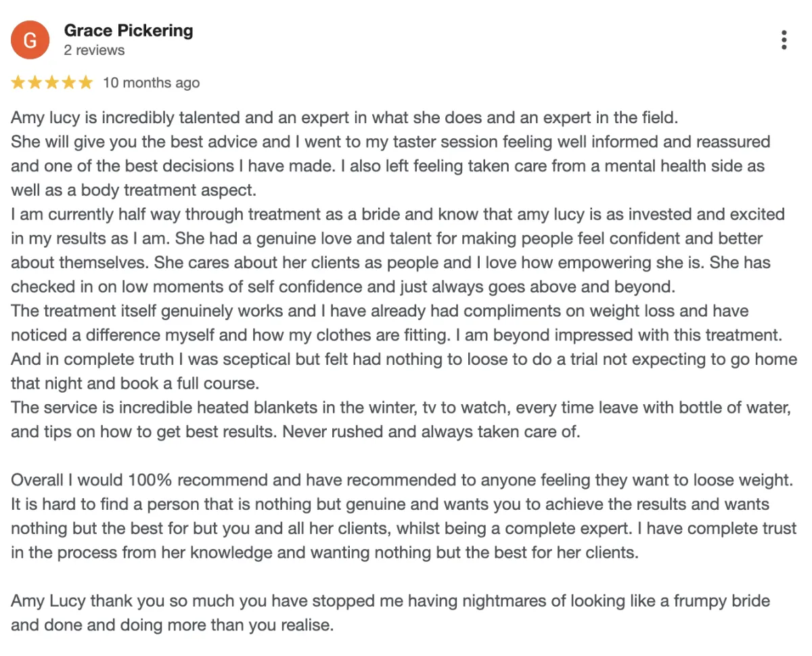Click the second yellow rating star
The image size is (812, 656).
(x=35, y=83)
